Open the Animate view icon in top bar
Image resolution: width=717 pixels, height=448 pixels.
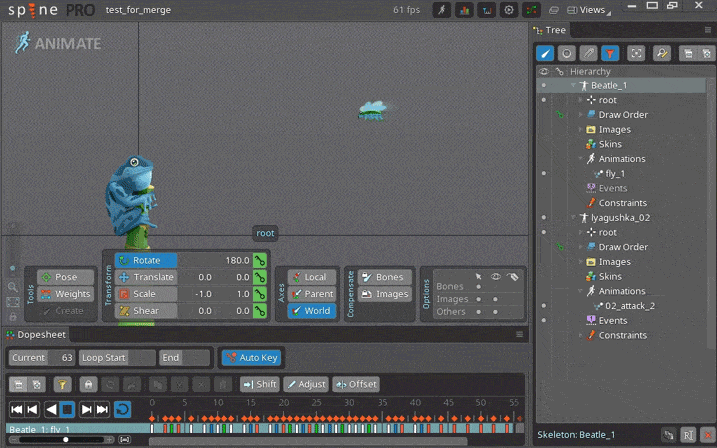(442, 10)
